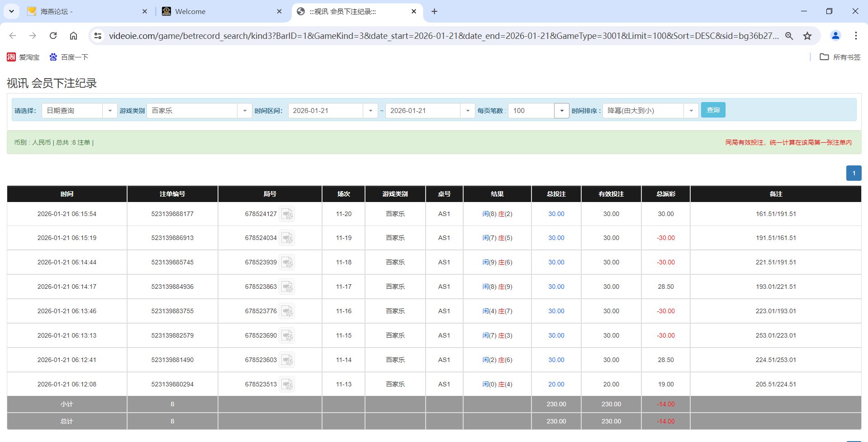Click the 30.00 bet amount link for 523139888177
Image resolution: width=868 pixels, height=442 pixels.
point(556,214)
